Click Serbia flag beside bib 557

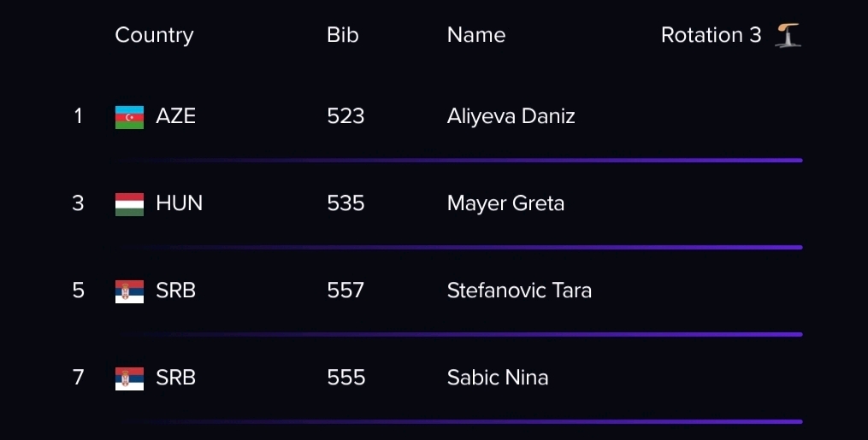129,292
